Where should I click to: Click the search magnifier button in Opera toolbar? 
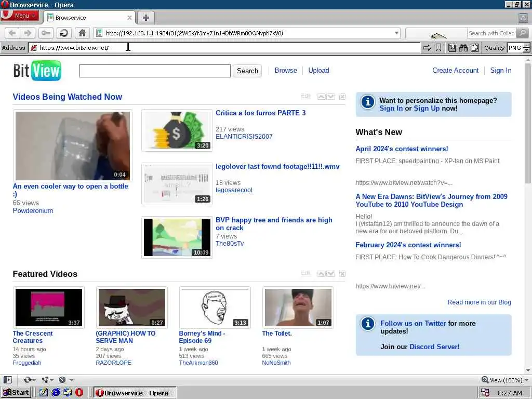coord(523,33)
